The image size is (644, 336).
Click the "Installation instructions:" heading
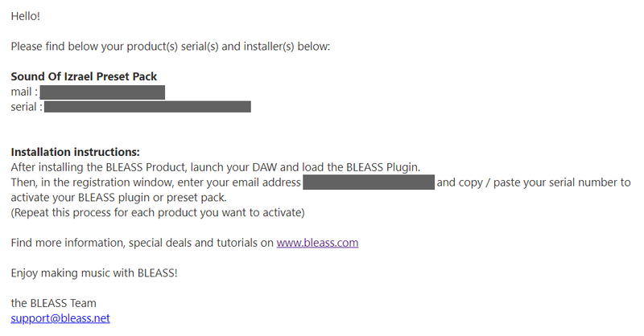(75, 152)
